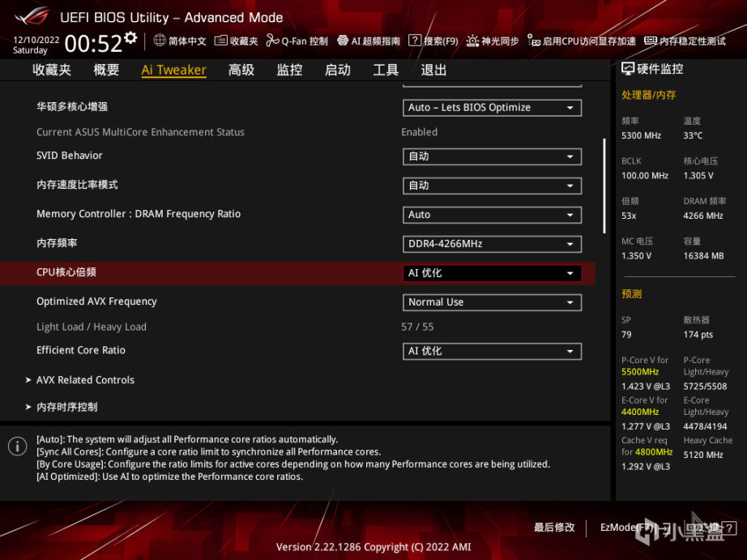Open the 工具 tab

click(x=386, y=70)
